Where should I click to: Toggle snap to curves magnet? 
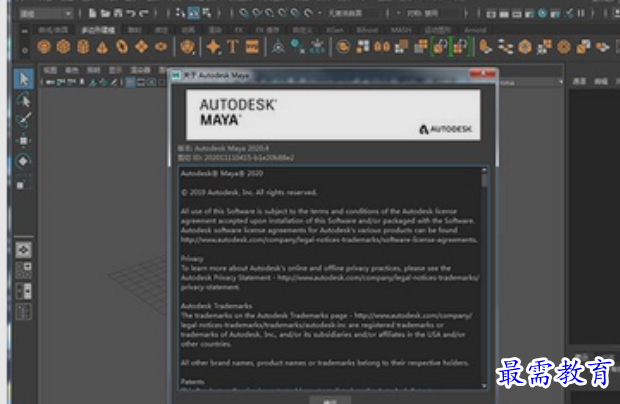pos(257,13)
